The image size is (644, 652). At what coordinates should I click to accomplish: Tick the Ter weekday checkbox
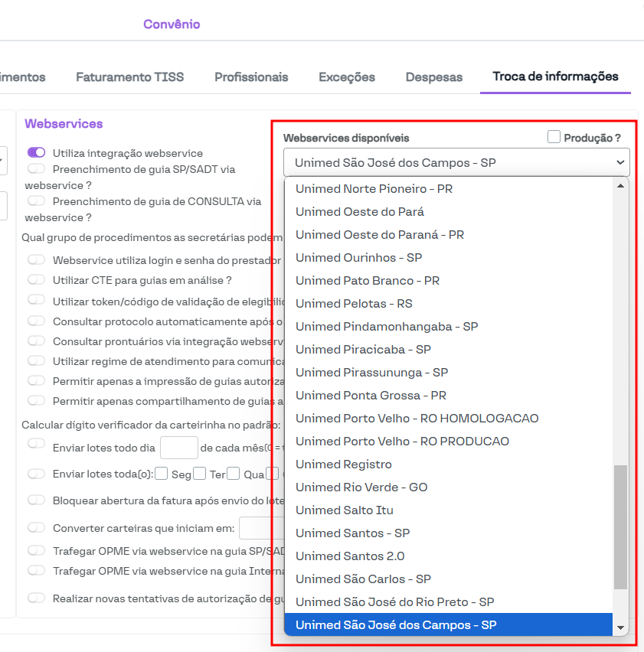[x=200, y=474]
